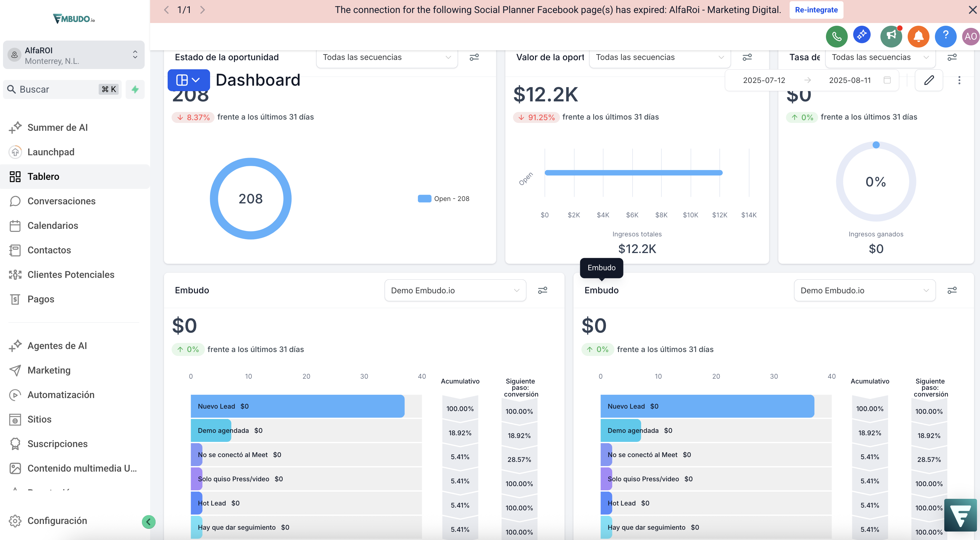Collapse the sidebar with green arrow
The height and width of the screenshot is (540, 980).
click(x=148, y=522)
